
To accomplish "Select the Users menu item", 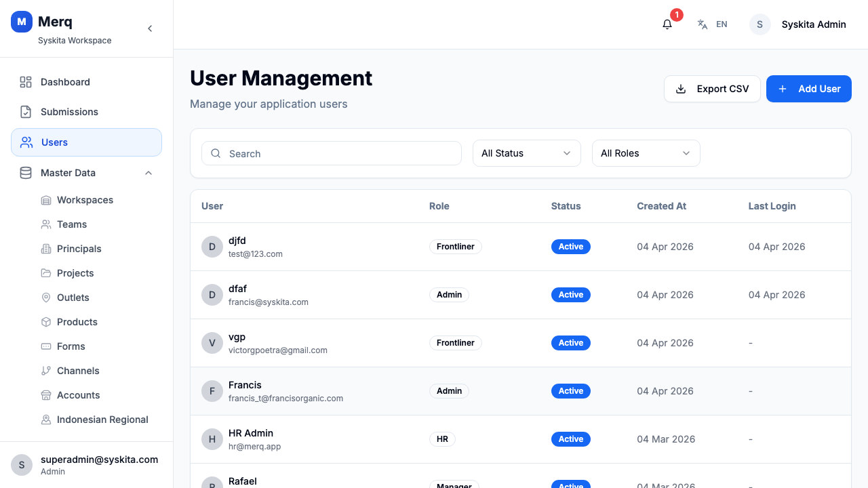I will click(86, 142).
